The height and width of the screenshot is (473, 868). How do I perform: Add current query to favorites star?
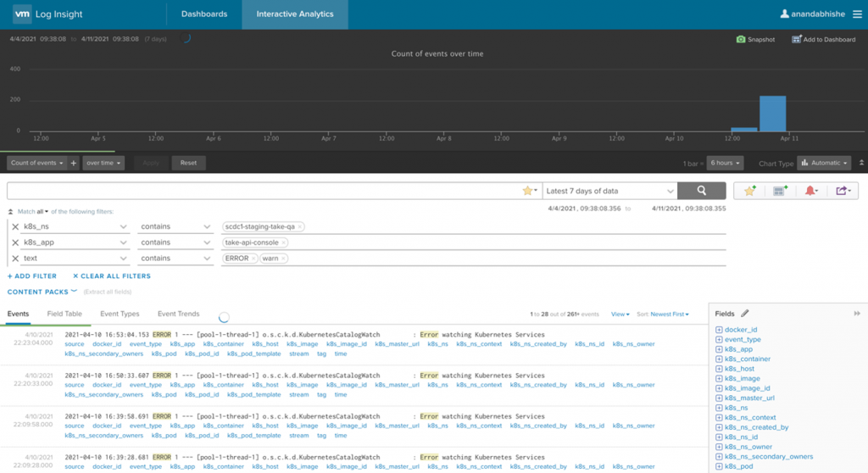coord(749,191)
